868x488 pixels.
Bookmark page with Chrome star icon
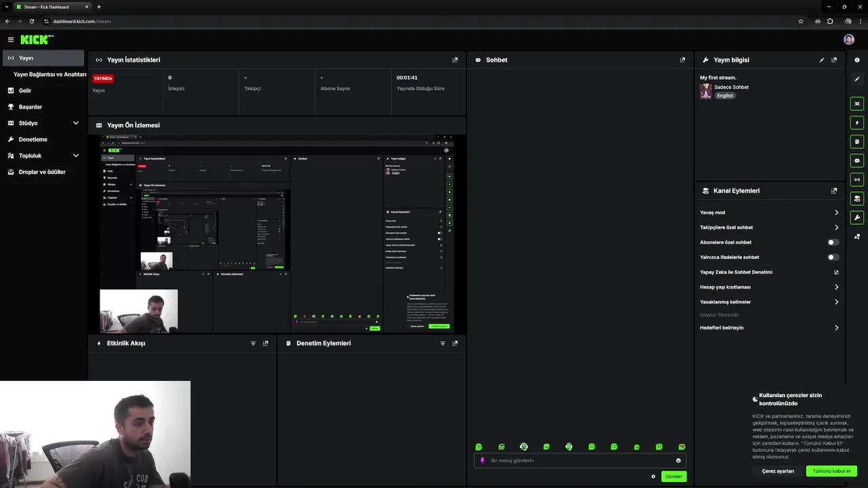point(801,21)
